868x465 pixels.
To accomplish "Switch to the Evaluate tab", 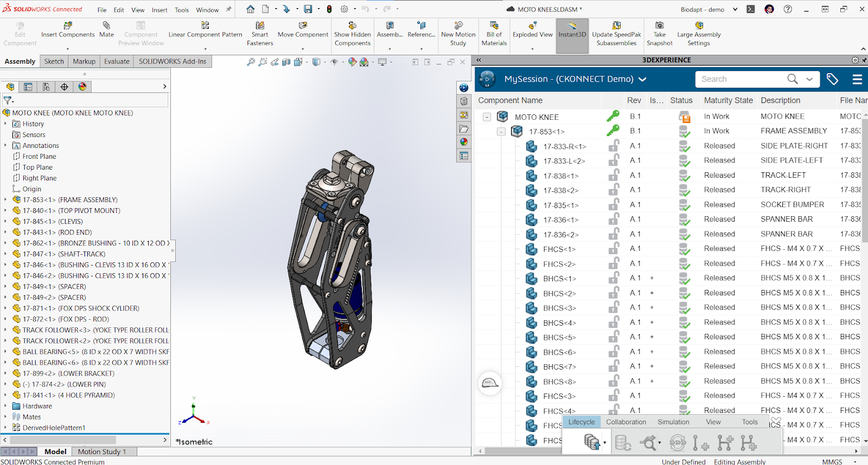I will click(x=117, y=62).
